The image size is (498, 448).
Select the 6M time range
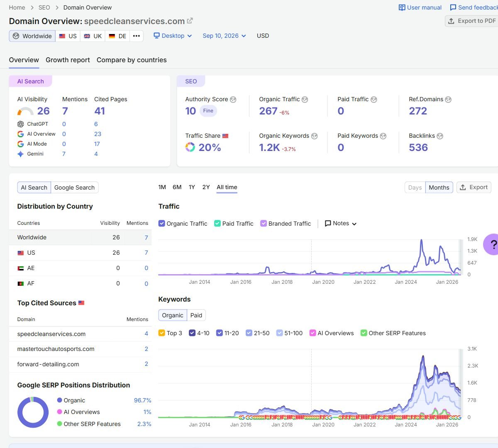pyautogui.click(x=177, y=187)
